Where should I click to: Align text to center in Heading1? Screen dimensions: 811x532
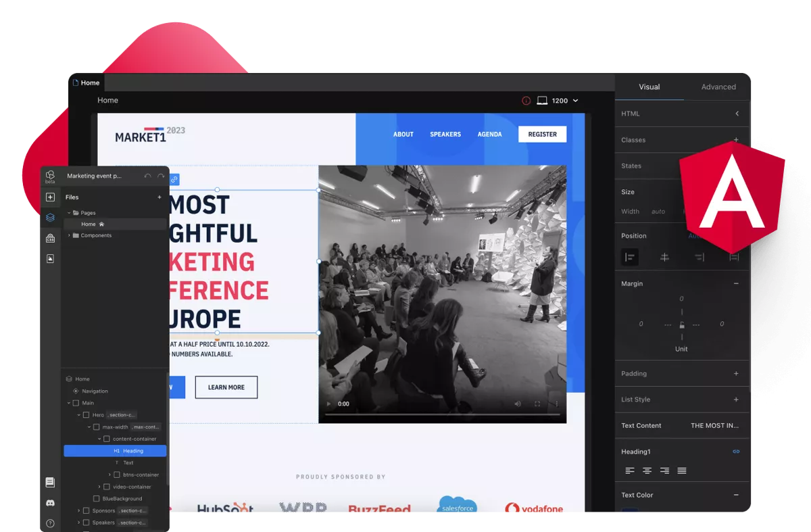coord(647,470)
